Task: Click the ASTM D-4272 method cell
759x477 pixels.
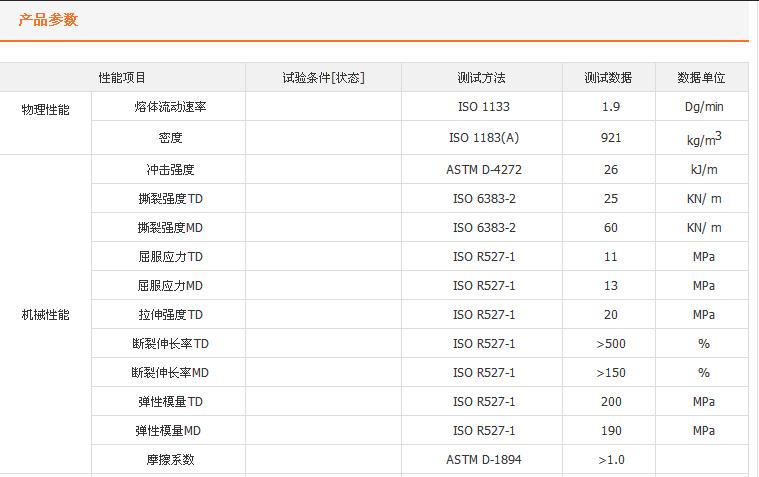Action: [x=483, y=170]
